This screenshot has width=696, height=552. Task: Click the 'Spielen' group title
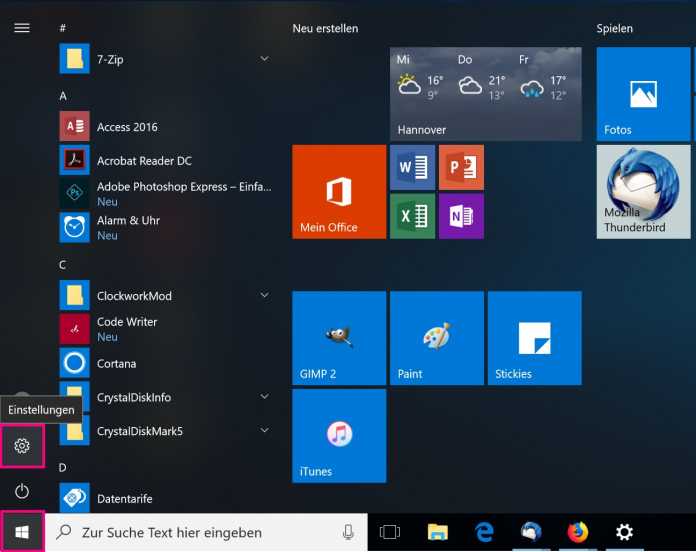tap(615, 28)
